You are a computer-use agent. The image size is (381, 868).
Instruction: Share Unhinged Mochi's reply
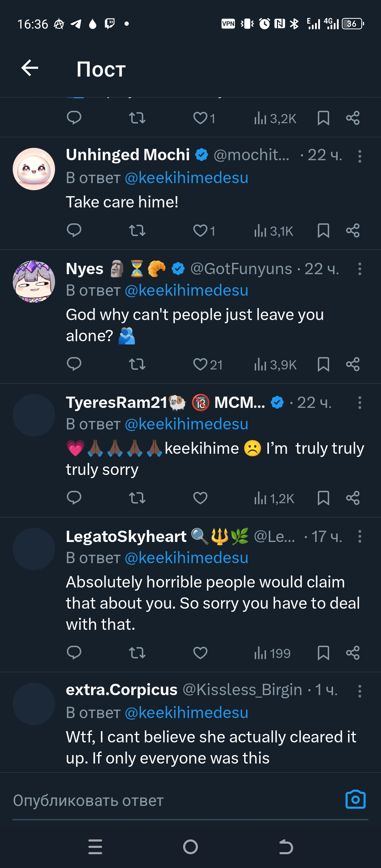click(353, 230)
